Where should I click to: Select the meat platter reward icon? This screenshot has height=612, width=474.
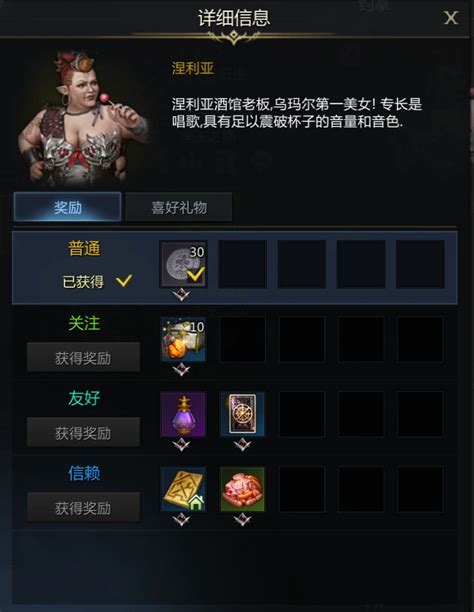tap(242, 489)
